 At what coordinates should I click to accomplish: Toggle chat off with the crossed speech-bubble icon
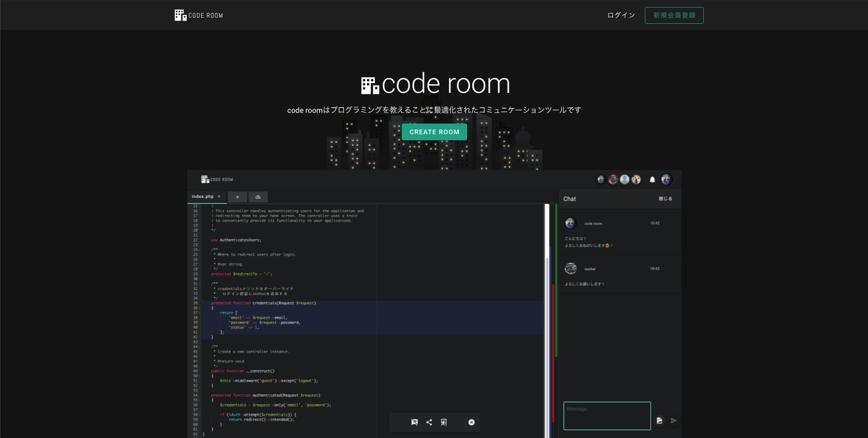(414, 422)
